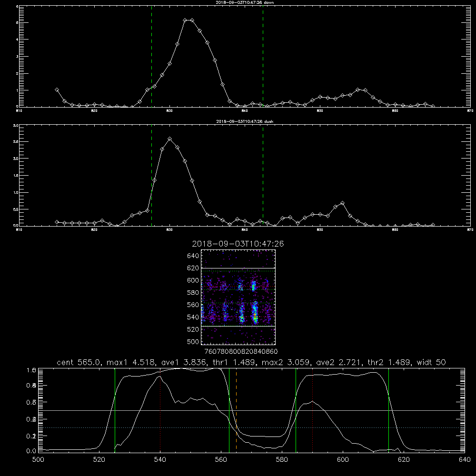This screenshot has width=476, height=476.
Task: Click the heatmap y-axis label 580
Action: click(x=193, y=293)
